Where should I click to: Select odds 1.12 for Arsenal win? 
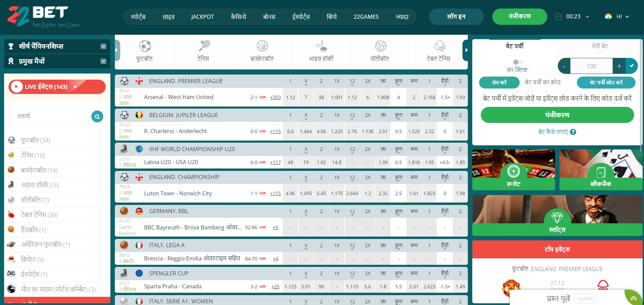point(290,97)
